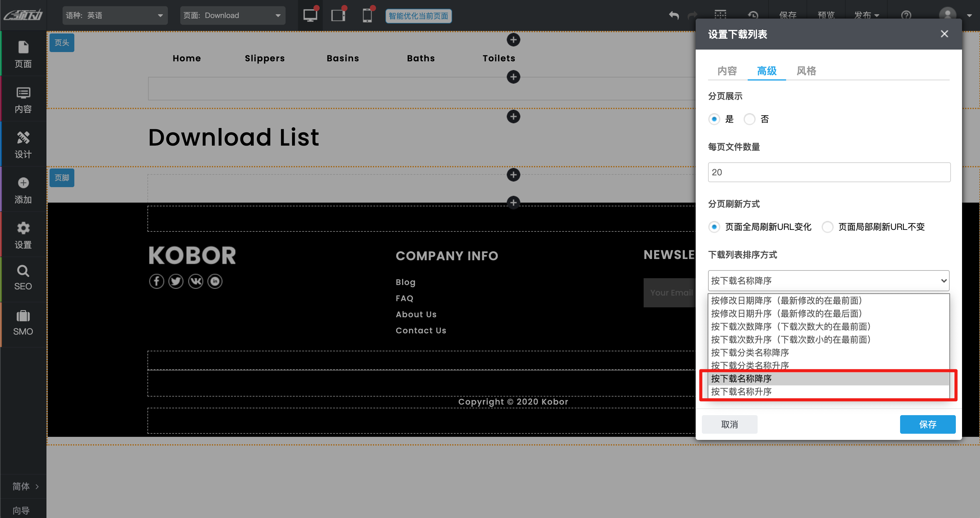Select 页面全局刷新URL变化 radio option

coord(714,227)
